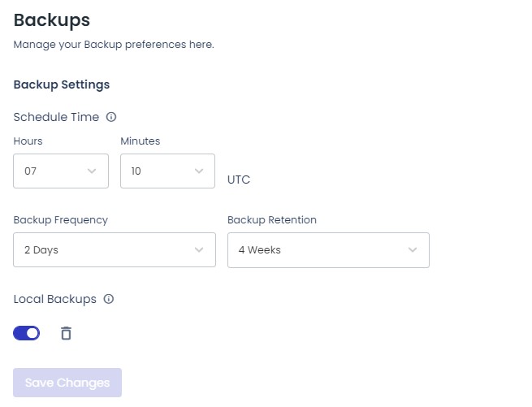Delete local backups with the trash icon
This screenshot has width=532, height=407.
pos(66,333)
